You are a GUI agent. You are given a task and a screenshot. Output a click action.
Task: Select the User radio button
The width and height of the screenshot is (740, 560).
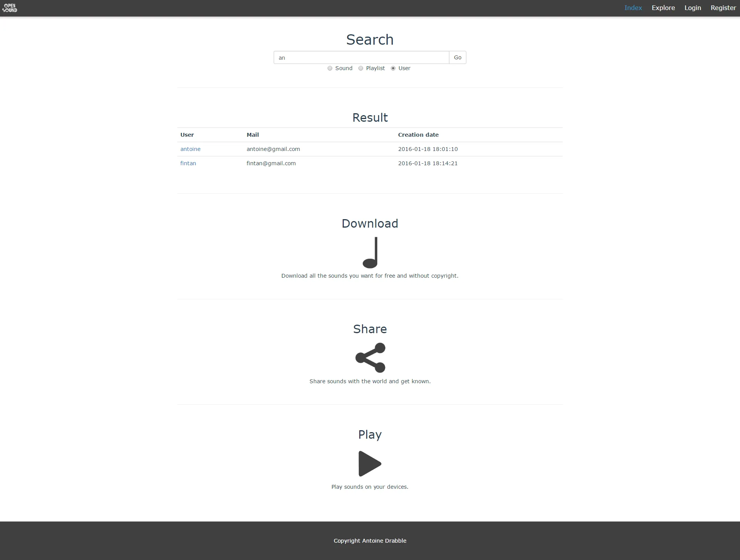[393, 68]
